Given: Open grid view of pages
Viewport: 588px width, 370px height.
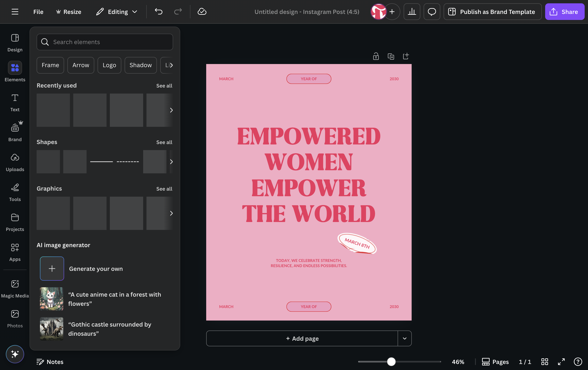Looking at the screenshot, I should pos(545,362).
